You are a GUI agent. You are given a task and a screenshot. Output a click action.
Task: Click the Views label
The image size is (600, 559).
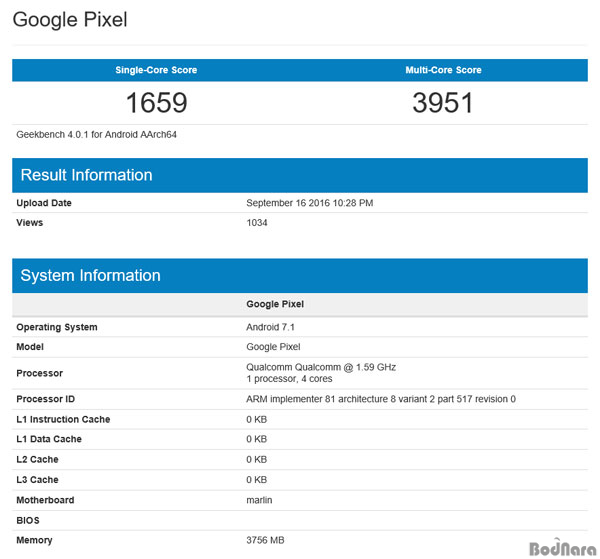pyautogui.click(x=29, y=223)
